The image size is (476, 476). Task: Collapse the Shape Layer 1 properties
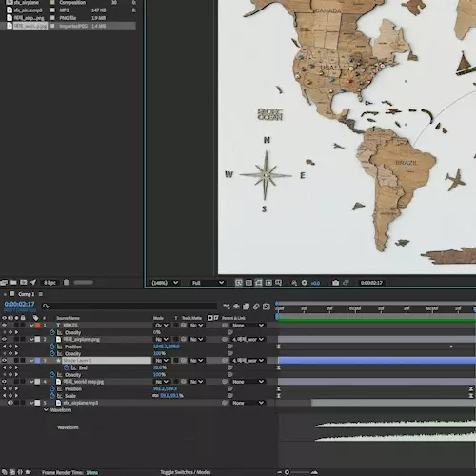(x=31, y=361)
